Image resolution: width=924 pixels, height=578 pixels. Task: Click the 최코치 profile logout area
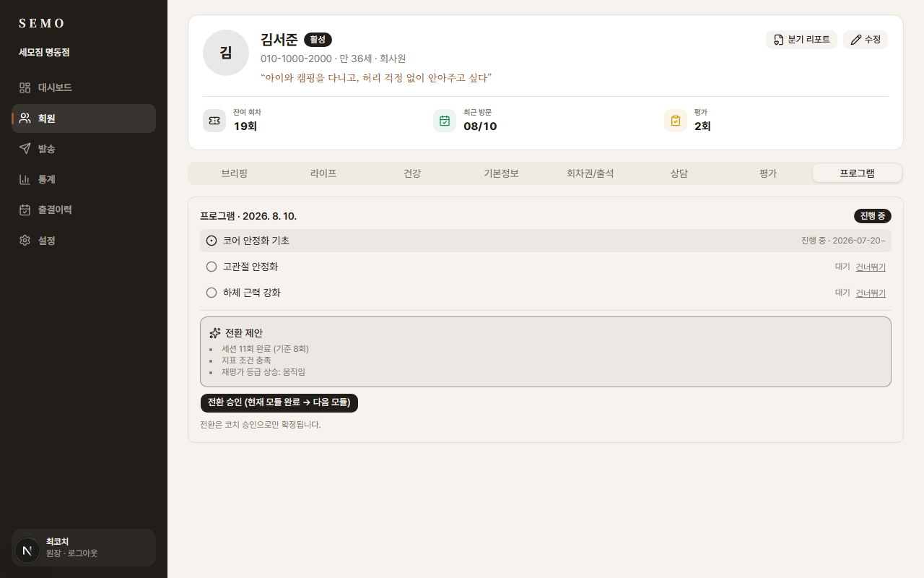tap(84, 548)
